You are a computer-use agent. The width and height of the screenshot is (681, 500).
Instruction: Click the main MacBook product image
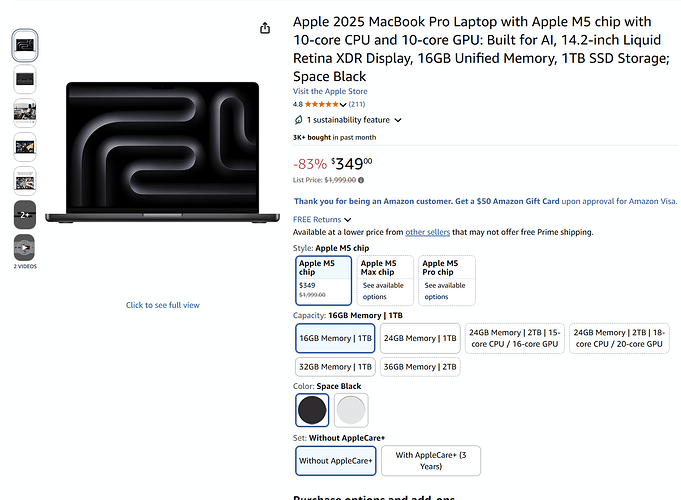(162, 152)
